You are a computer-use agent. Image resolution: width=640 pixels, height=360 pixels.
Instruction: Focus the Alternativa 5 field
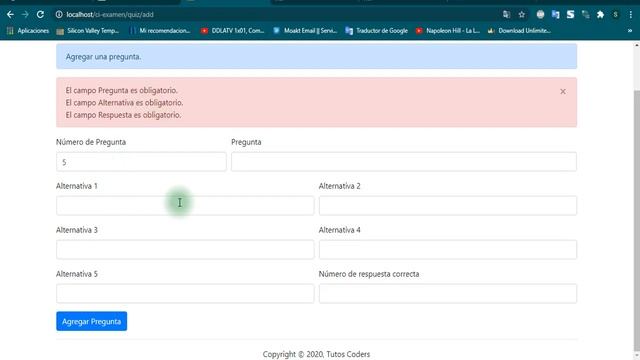(x=185, y=293)
